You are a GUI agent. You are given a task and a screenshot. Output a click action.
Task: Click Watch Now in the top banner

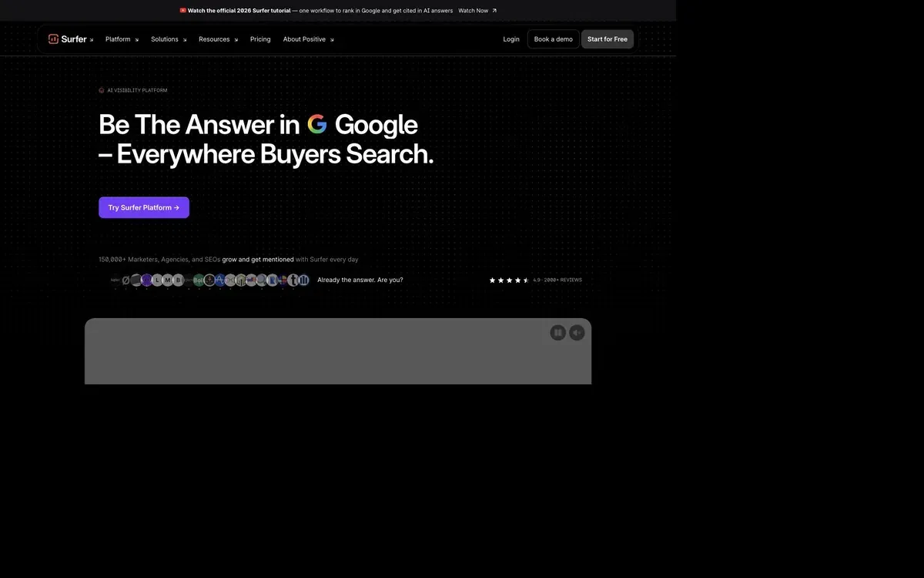coord(473,11)
